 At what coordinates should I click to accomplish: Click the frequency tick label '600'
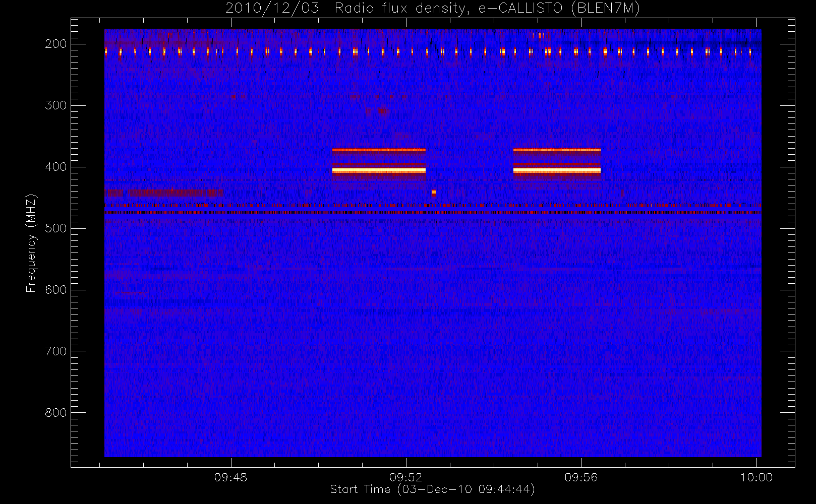55,290
